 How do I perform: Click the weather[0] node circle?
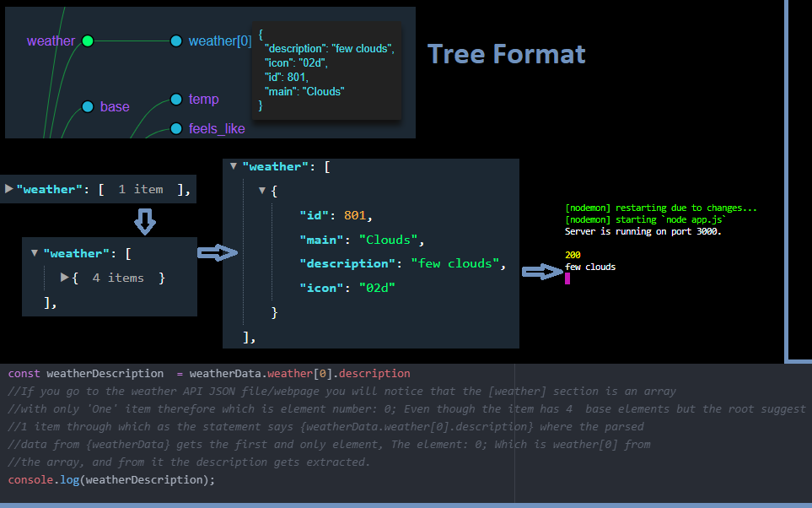pos(175,41)
